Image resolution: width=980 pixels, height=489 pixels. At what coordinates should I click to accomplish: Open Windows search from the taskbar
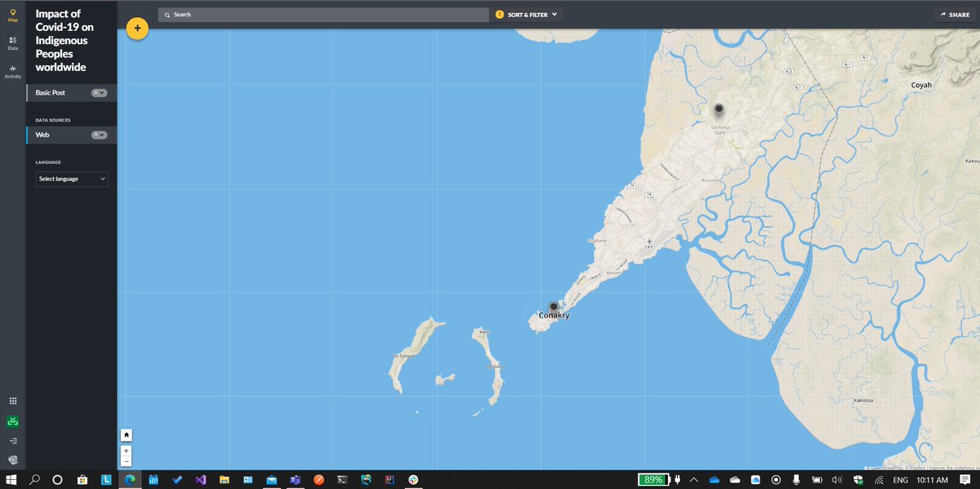(x=35, y=480)
